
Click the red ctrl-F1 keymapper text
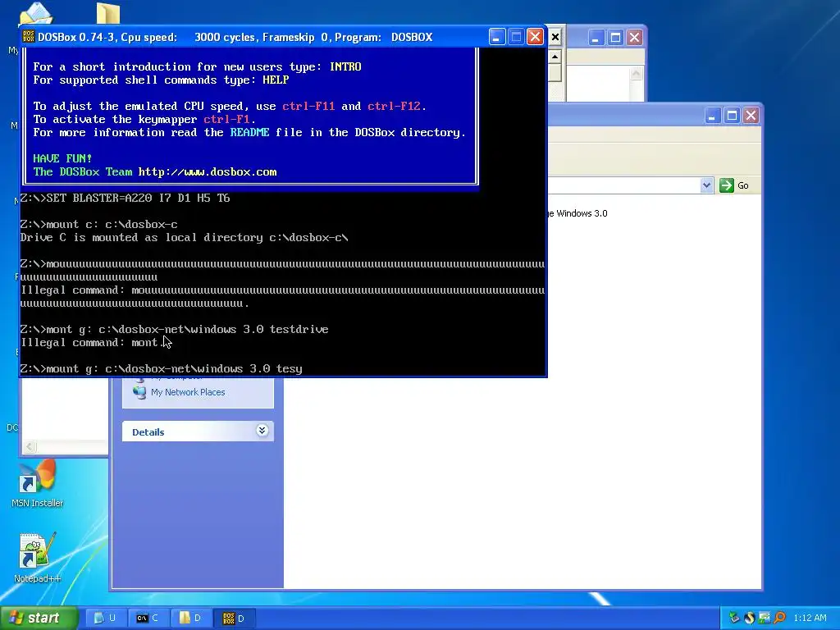coord(226,119)
